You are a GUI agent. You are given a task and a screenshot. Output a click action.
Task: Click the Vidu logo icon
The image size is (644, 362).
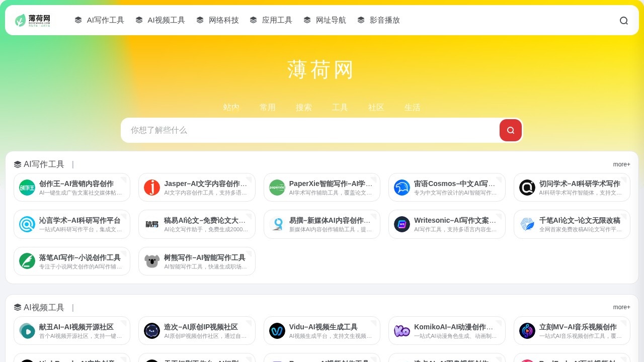[x=277, y=331]
